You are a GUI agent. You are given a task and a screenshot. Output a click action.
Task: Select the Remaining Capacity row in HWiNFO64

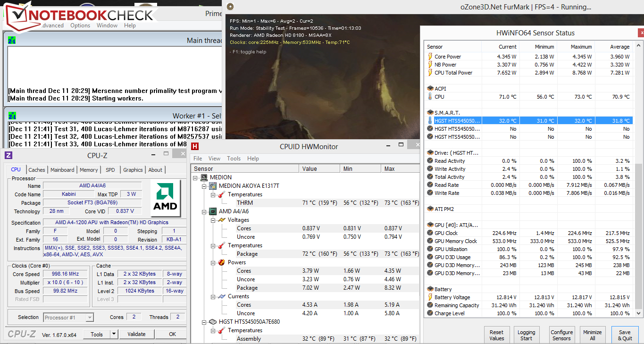pos(529,305)
